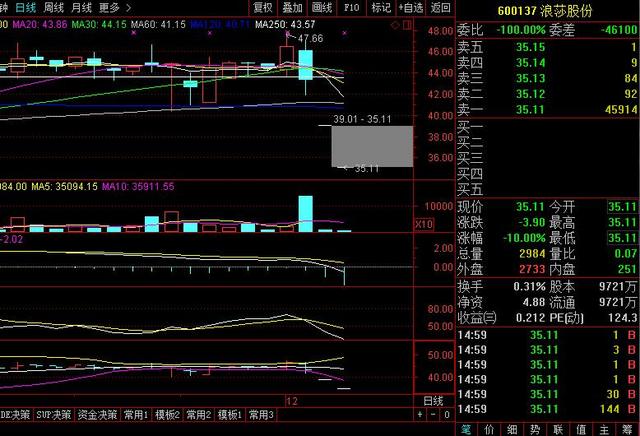Image resolution: width=640 pixels, height=436 pixels.
Task: Select the 模板1 template tab
Action: click(230, 415)
